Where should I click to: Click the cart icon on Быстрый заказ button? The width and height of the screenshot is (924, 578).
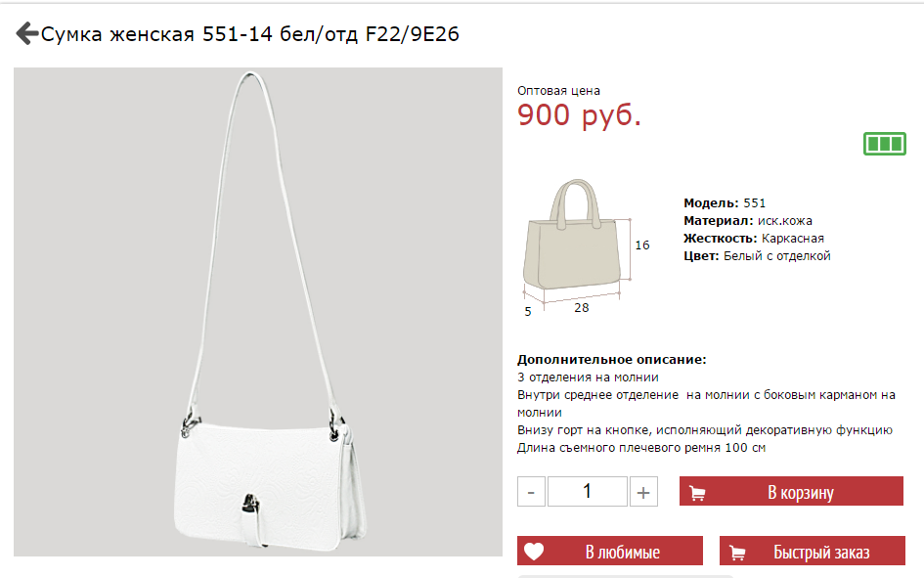(x=737, y=553)
